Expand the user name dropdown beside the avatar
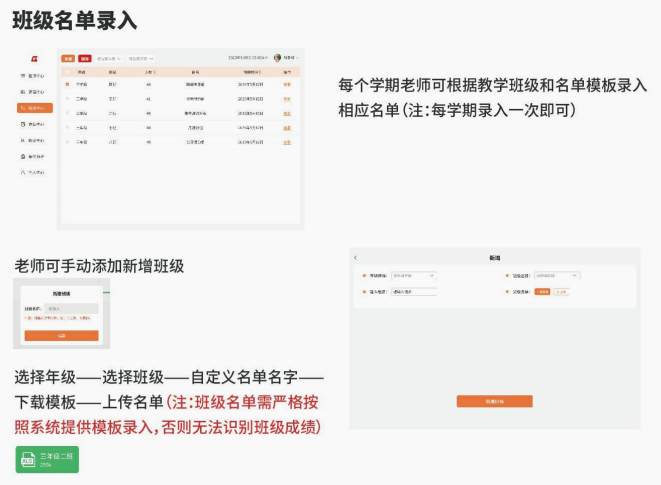Image resolution: width=661 pixels, height=485 pixels. (x=291, y=58)
